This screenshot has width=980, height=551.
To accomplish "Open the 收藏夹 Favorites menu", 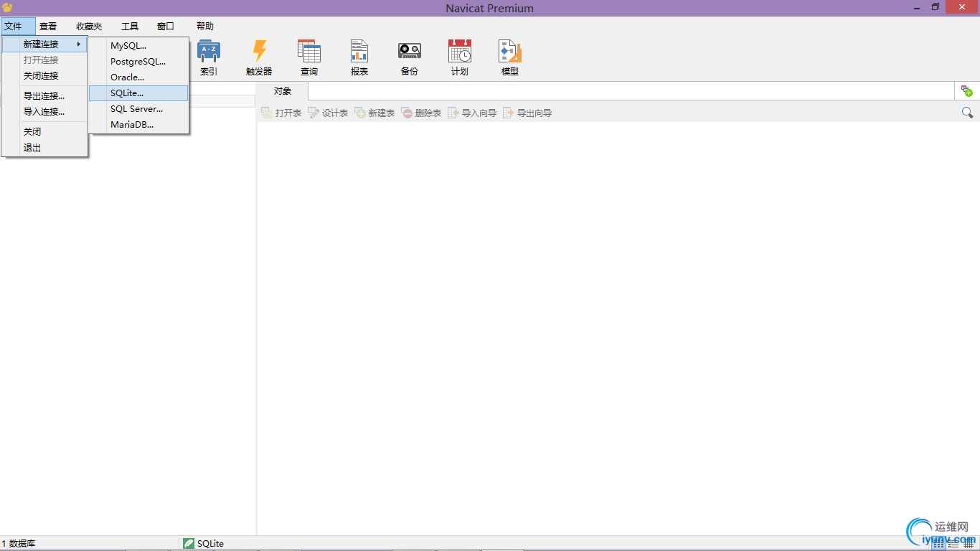I will click(89, 26).
